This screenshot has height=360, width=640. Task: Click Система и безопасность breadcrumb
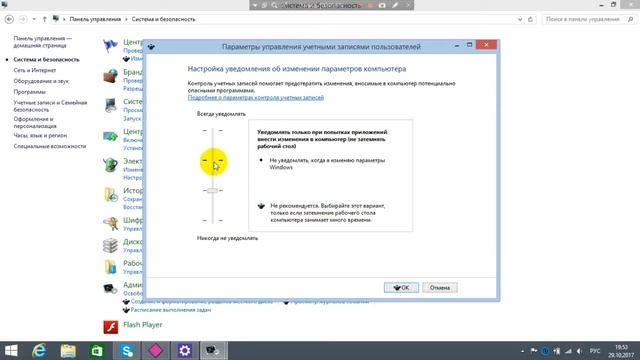coord(163,19)
